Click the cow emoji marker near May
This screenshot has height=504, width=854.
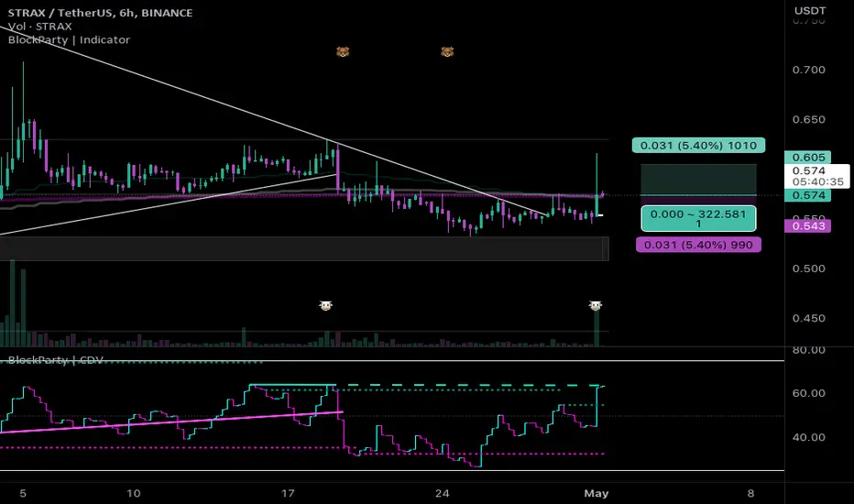(x=596, y=306)
